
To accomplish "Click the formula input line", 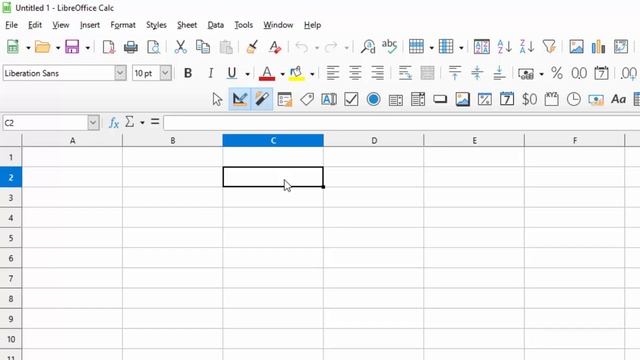I will point(402,122).
